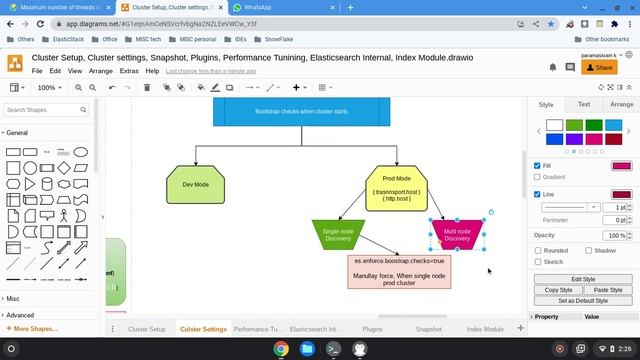The width and height of the screenshot is (640, 360).
Task: Open the 100% zoom dropdown
Action: [x=49, y=87]
